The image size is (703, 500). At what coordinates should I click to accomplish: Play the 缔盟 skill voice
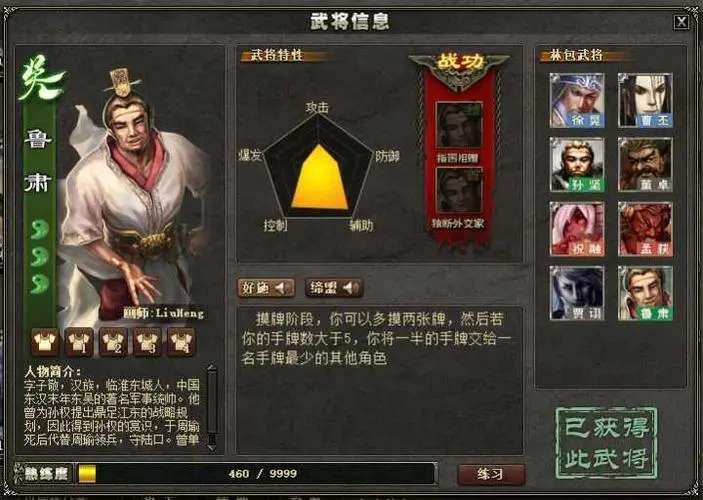(334, 288)
